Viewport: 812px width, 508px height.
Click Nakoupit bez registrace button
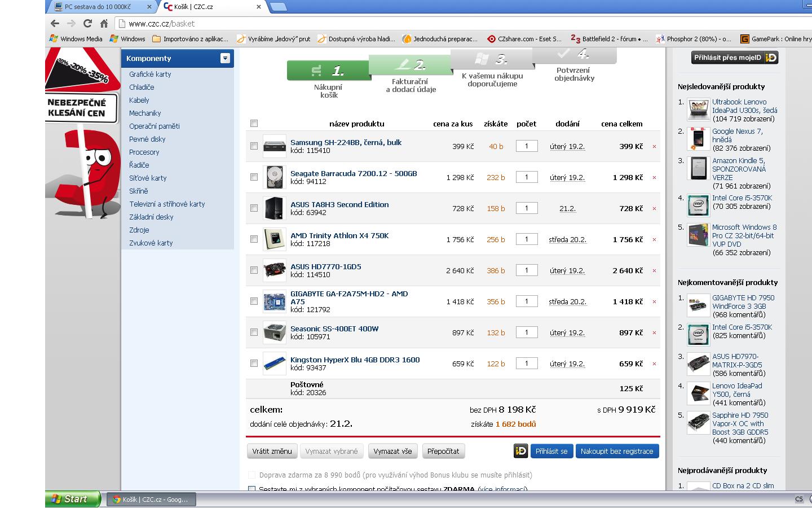(x=617, y=451)
